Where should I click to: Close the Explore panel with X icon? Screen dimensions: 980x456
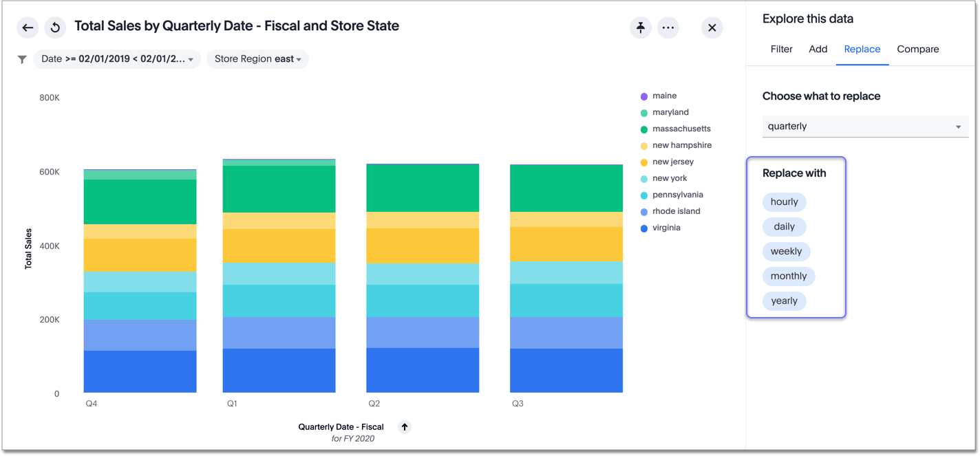tap(712, 28)
